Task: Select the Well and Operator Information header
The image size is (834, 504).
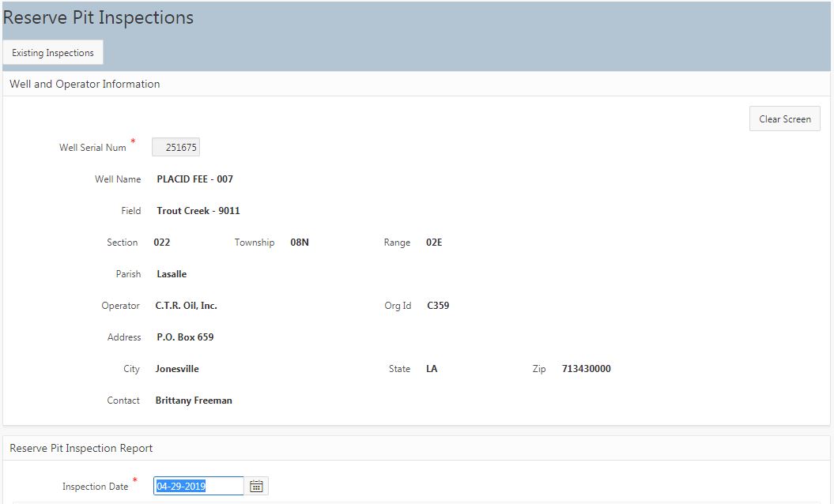Action: [85, 84]
